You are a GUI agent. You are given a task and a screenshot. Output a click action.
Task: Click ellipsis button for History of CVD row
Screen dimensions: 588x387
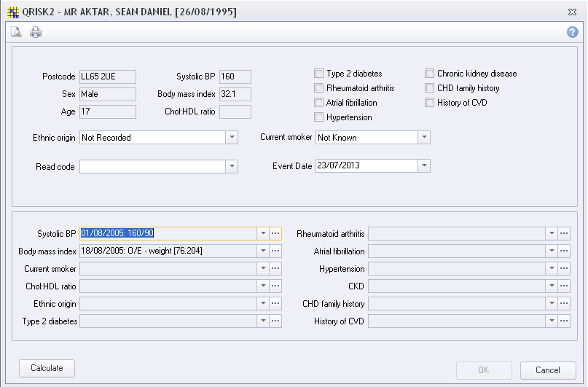click(x=564, y=321)
